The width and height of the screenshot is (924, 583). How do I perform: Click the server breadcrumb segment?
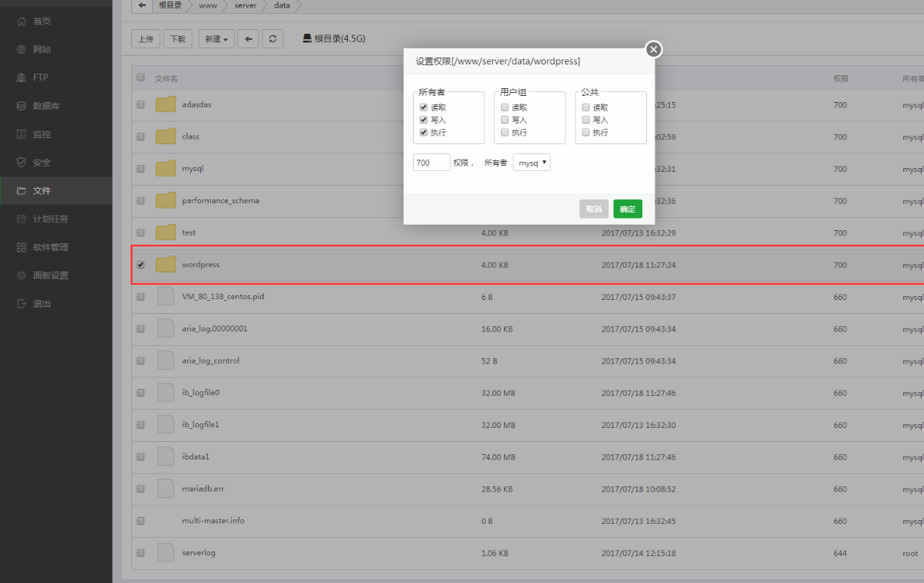(x=246, y=6)
